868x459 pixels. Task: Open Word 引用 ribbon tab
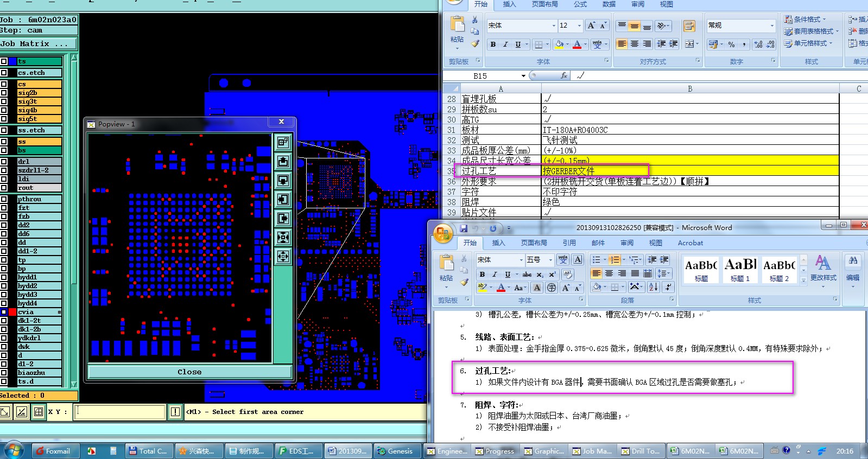coord(569,243)
